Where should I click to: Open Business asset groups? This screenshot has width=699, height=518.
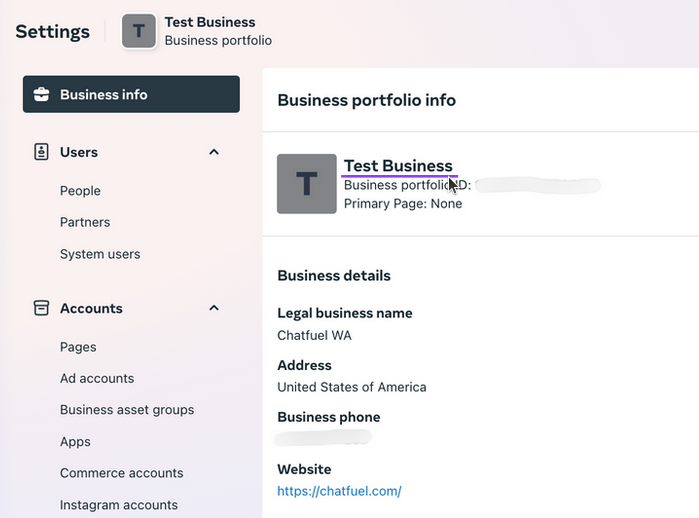(127, 410)
